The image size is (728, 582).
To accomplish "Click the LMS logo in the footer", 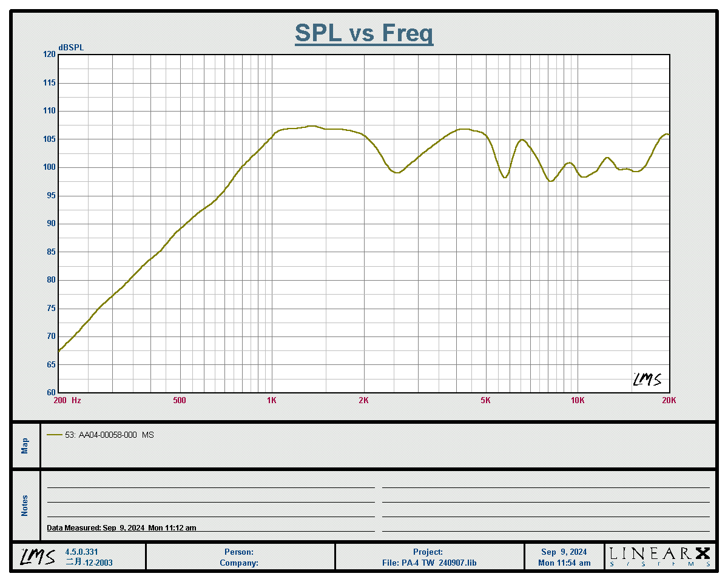I will point(38,557).
